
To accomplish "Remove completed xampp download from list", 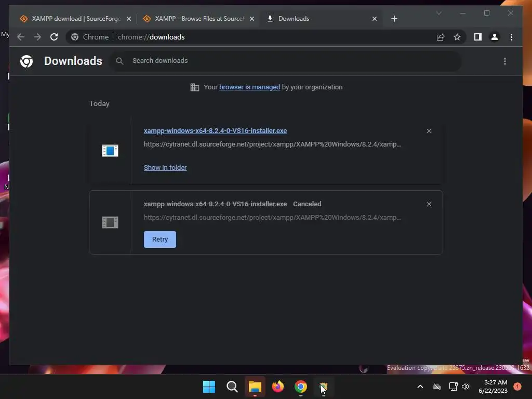I will [429, 131].
